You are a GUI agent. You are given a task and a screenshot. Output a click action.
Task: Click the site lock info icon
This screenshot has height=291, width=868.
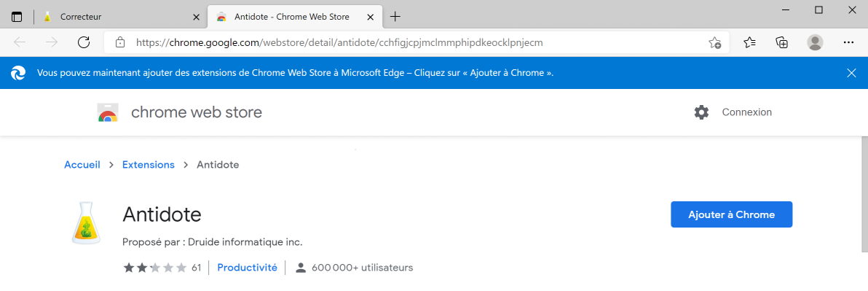coord(119,42)
